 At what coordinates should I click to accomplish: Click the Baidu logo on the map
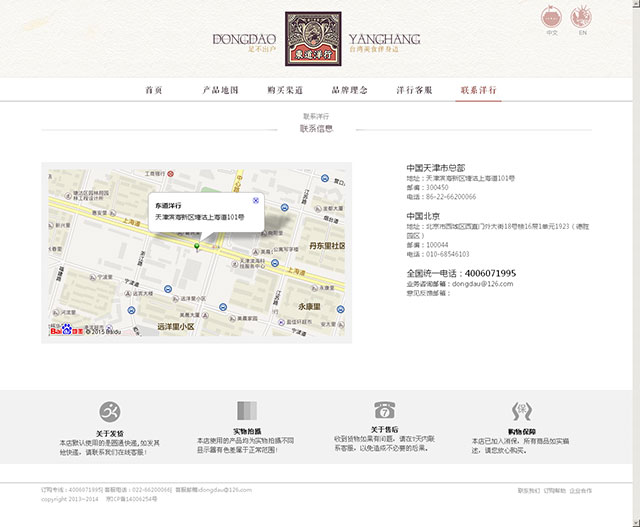click(66, 330)
